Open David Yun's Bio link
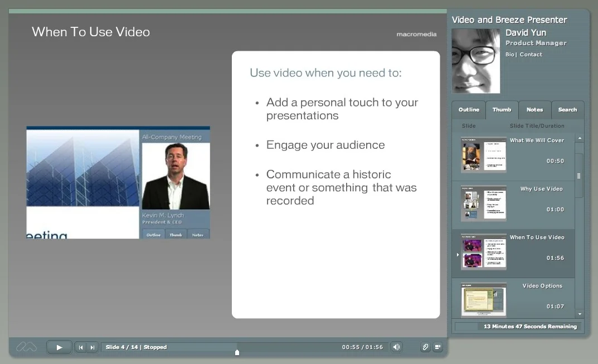The height and width of the screenshot is (364, 598). [509, 55]
